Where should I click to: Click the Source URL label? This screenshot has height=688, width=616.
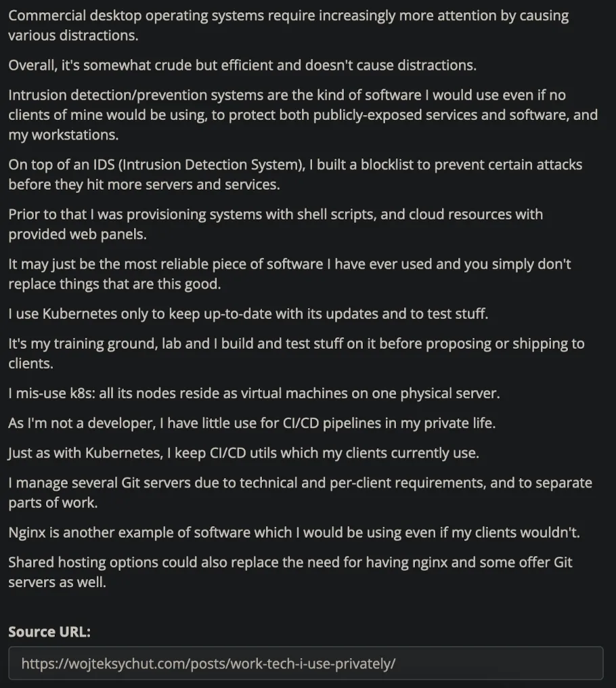tap(49, 631)
